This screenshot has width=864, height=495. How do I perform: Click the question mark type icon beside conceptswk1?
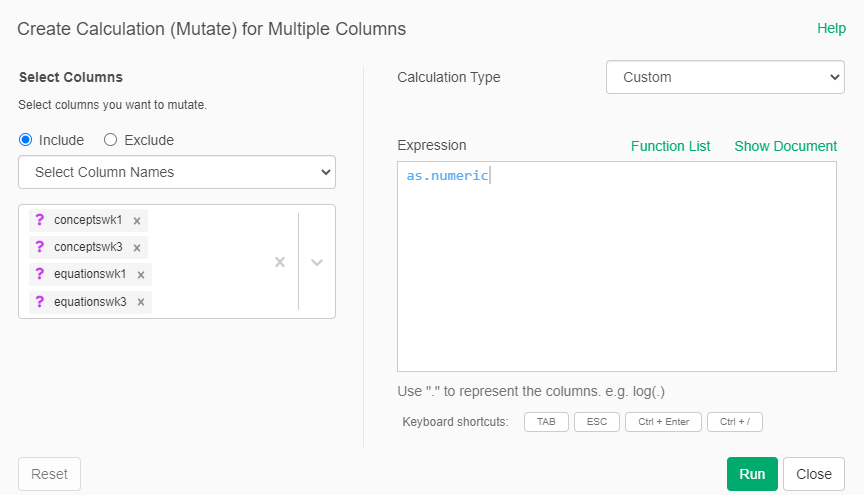click(40, 220)
